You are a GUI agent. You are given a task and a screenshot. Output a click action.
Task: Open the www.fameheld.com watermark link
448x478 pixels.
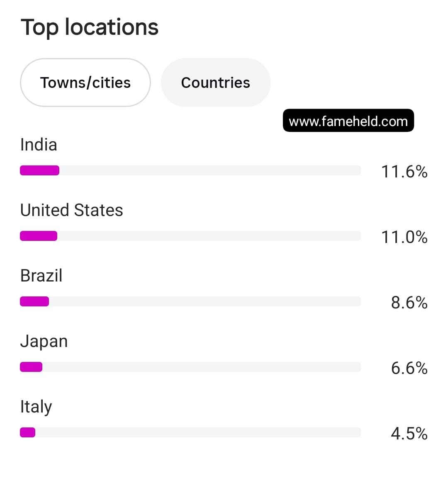348,121
